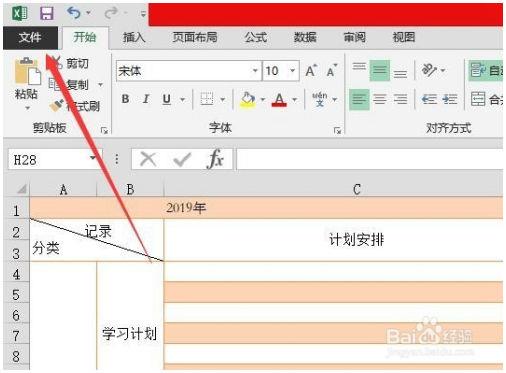Expand the 粘贴 paste options arrow
This screenshot has width=506, height=373.
coord(27,108)
